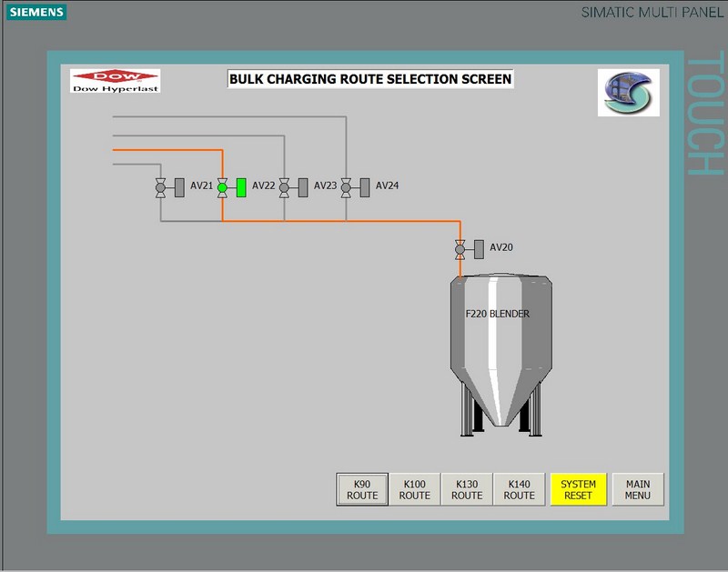The width and height of the screenshot is (728, 572).
Task: Click the AV20 valve symbol above blender
Action: 460,249
